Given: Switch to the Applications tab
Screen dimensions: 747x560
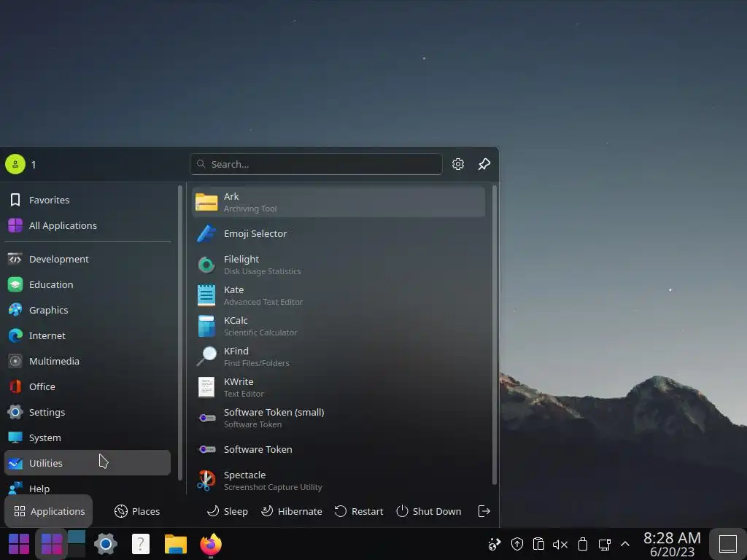Looking at the screenshot, I should [x=49, y=511].
